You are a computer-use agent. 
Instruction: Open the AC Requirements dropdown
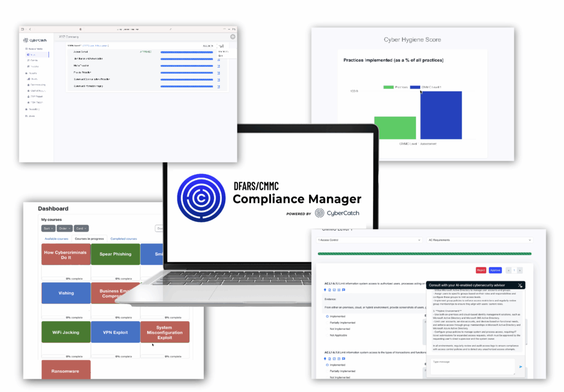coord(479,240)
